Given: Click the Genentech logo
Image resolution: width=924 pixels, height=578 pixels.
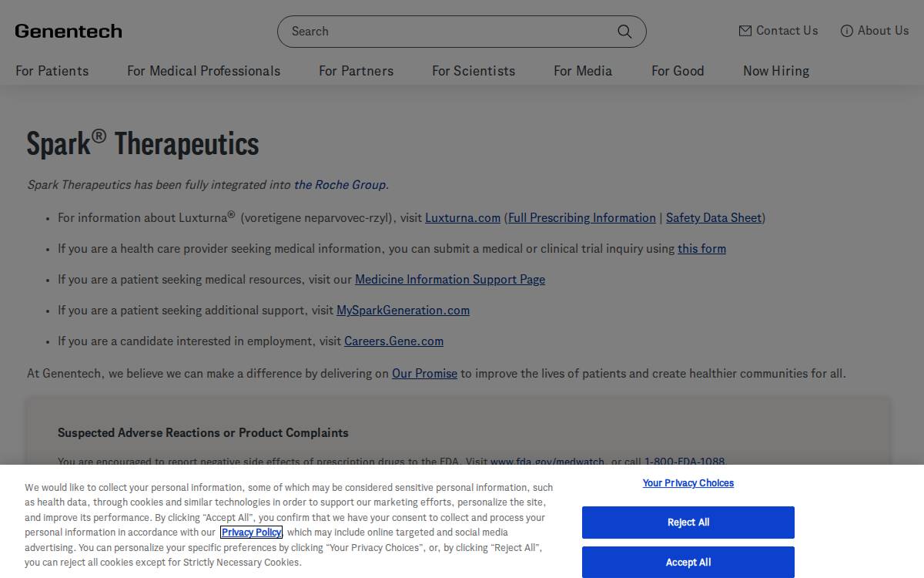Looking at the screenshot, I should coord(69,32).
